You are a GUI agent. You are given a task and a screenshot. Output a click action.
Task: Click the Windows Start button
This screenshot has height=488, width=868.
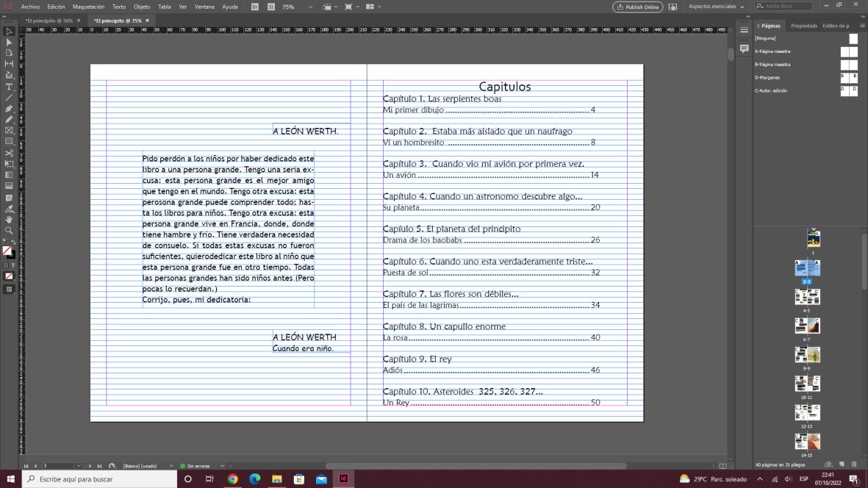(x=10, y=478)
